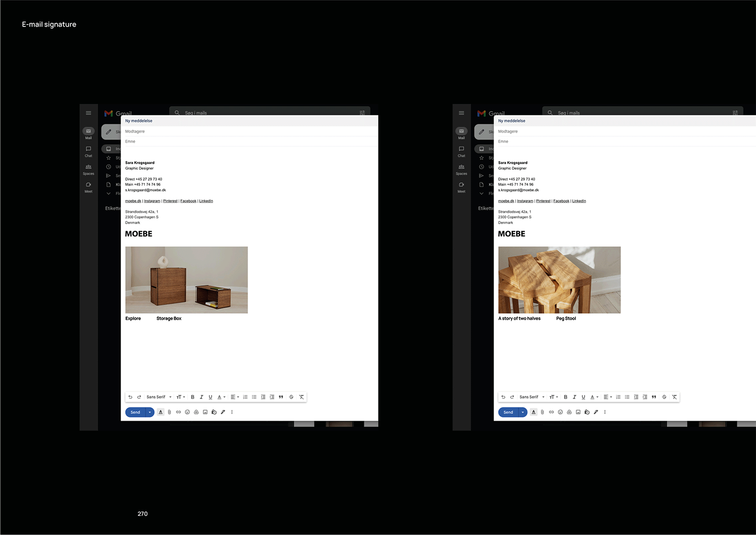The height and width of the screenshot is (535, 756).
Task: Click Redo in the left compose window toolbar
Action: (x=139, y=397)
